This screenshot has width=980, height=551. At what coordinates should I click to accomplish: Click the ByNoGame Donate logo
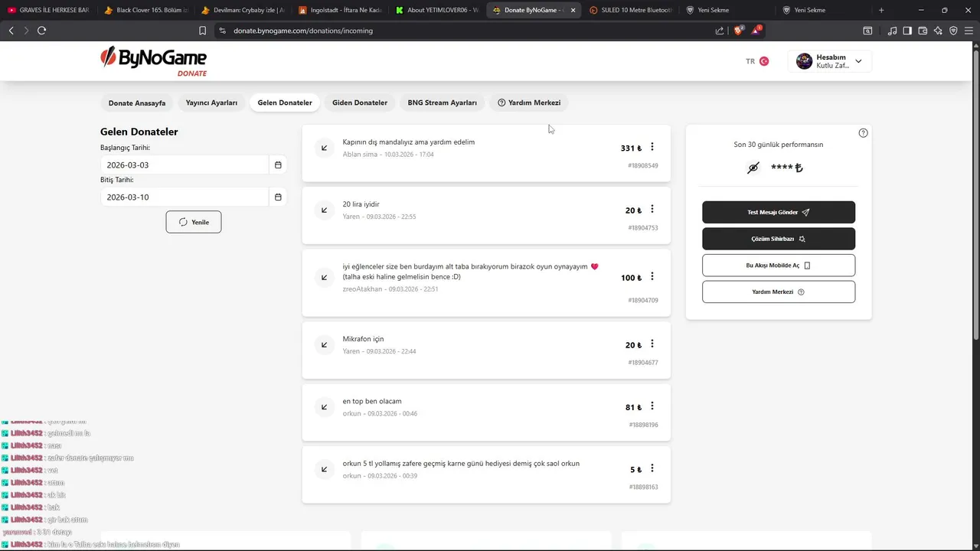tap(153, 61)
